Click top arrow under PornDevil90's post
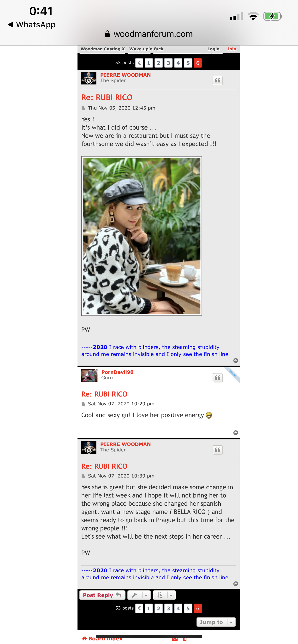298x644 pixels. coord(235,432)
